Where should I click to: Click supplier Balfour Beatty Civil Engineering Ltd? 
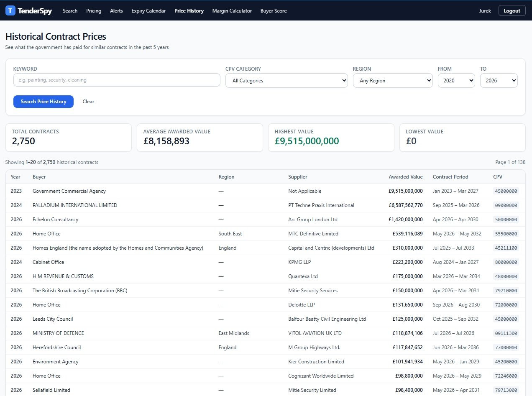(x=327, y=319)
